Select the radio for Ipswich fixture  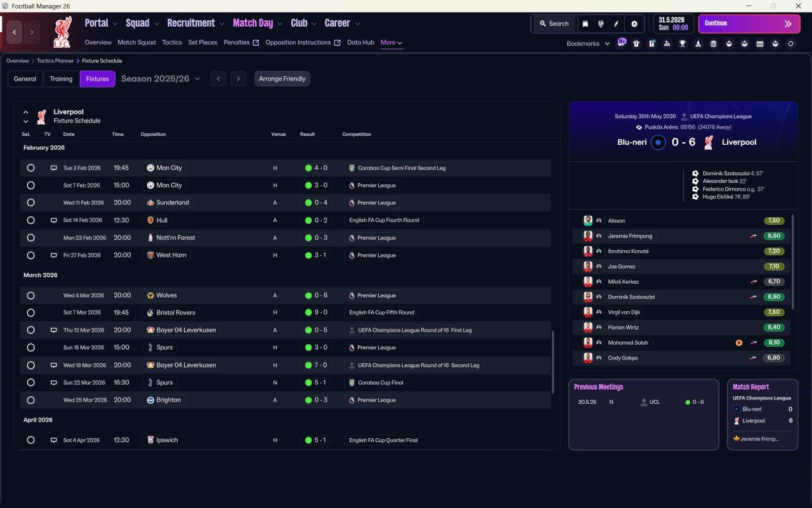(30, 440)
